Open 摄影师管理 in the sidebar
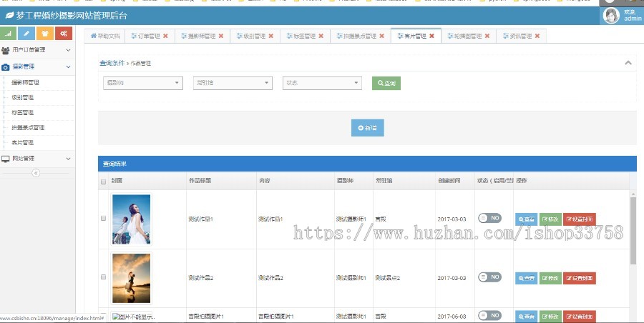Viewport: 644px width, 323px height. click(26, 82)
